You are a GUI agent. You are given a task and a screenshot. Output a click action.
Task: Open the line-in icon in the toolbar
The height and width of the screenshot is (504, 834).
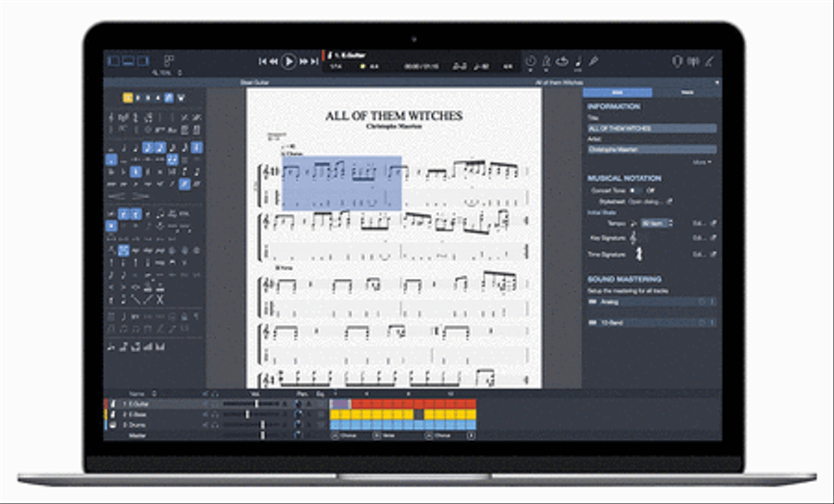[x=693, y=62]
